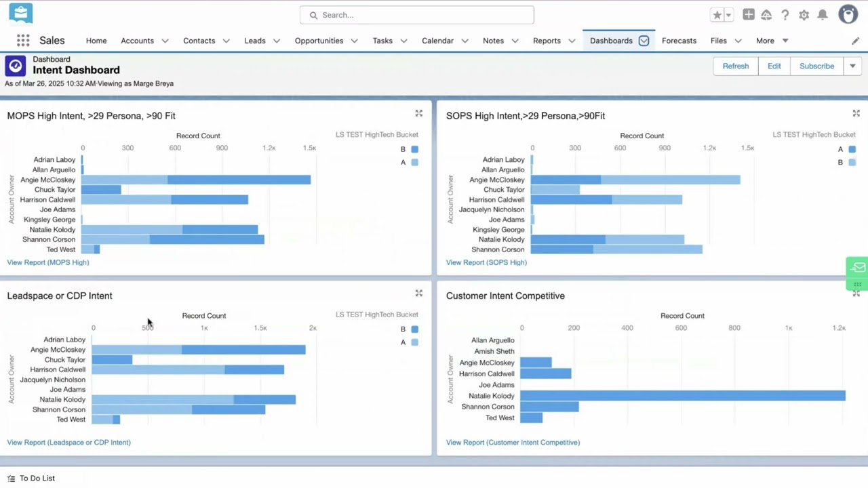Click the Subscribe button
Viewport: 868px width, 488px height.
tap(816, 66)
